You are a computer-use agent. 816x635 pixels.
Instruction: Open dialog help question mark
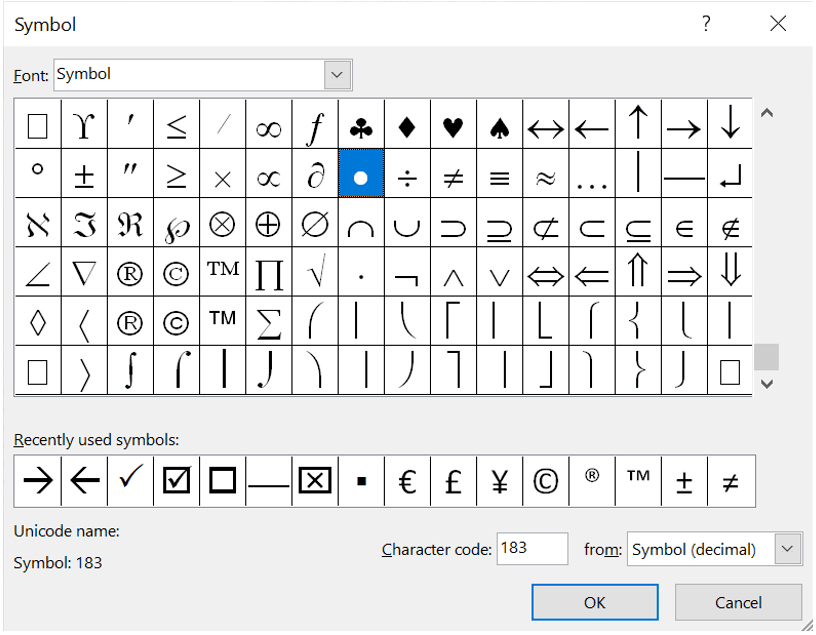point(706,24)
